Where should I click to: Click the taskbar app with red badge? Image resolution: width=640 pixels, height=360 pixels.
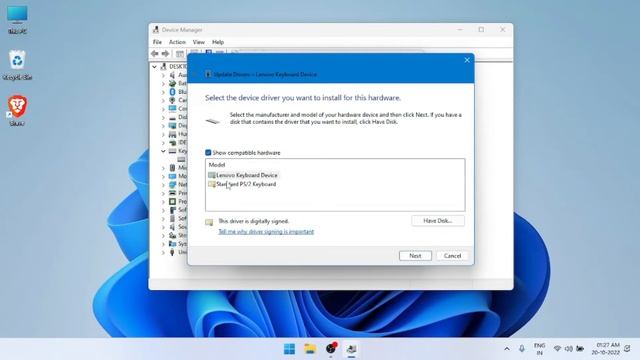(331, 348)
